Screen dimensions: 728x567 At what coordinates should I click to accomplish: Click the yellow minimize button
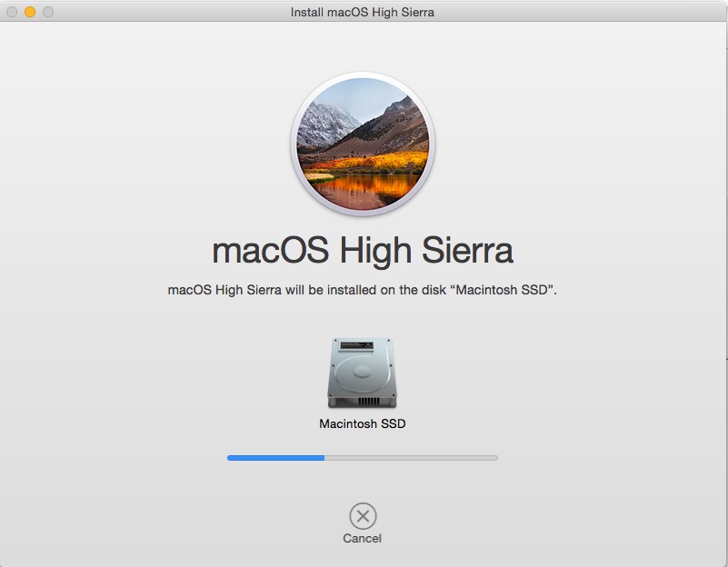coord(29,12)
